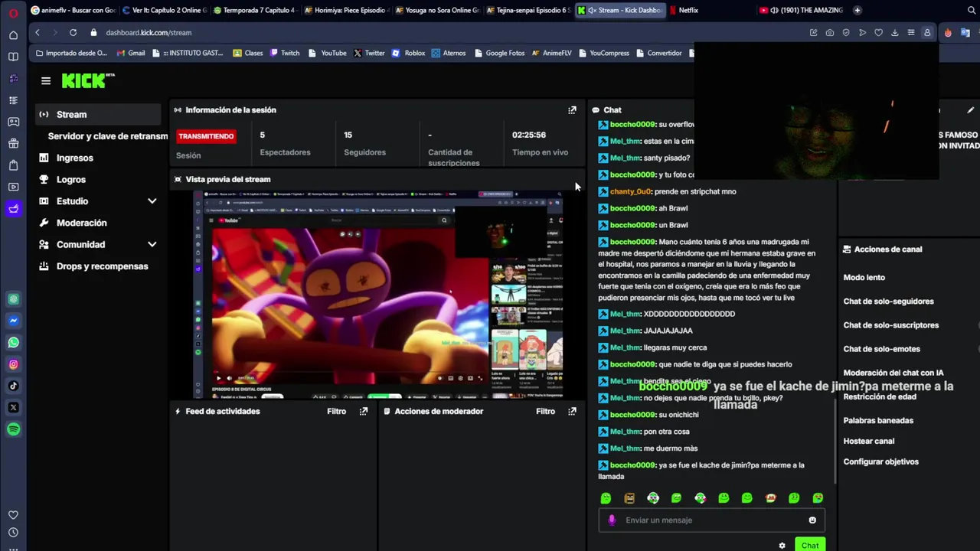Screen dimensions: 980x551
Task: Open Palabras baneadas channel action
Action: (878, 421)
